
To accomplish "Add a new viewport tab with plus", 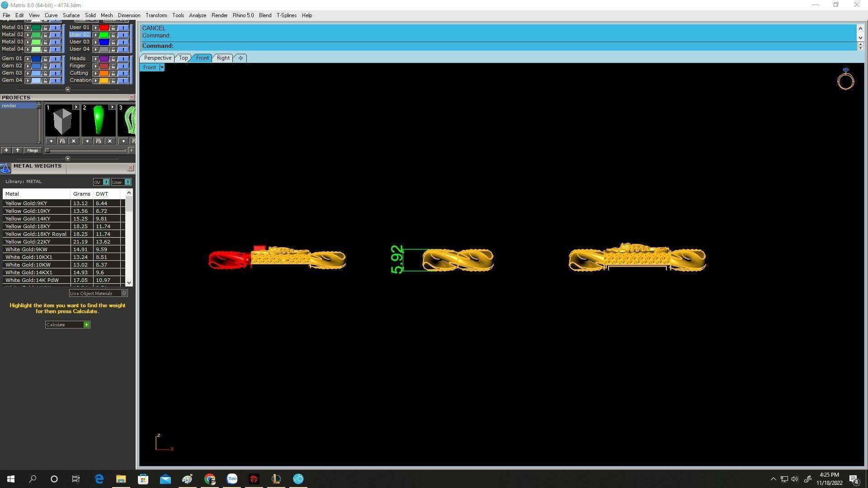I will pyautogui.click(x=241, y=58).
